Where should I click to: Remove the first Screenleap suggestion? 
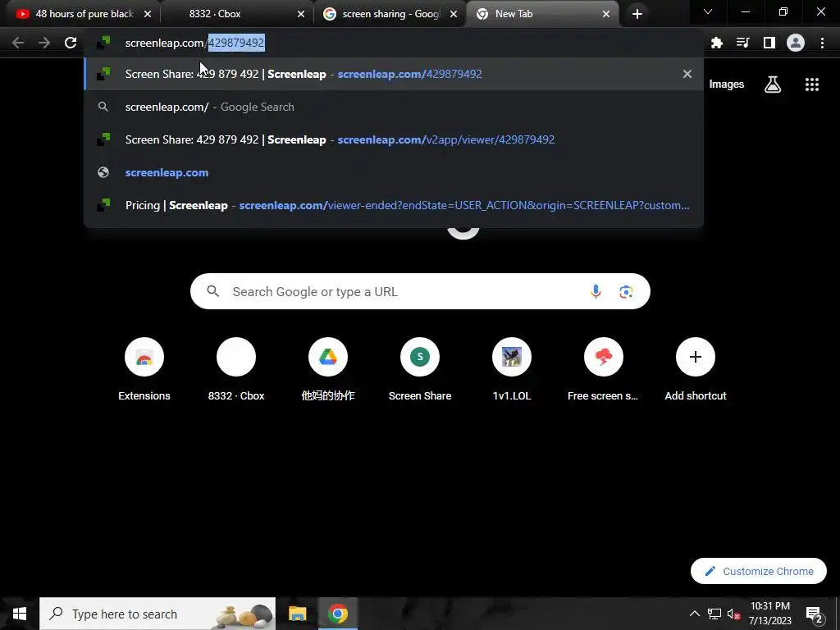pos(687,74)
